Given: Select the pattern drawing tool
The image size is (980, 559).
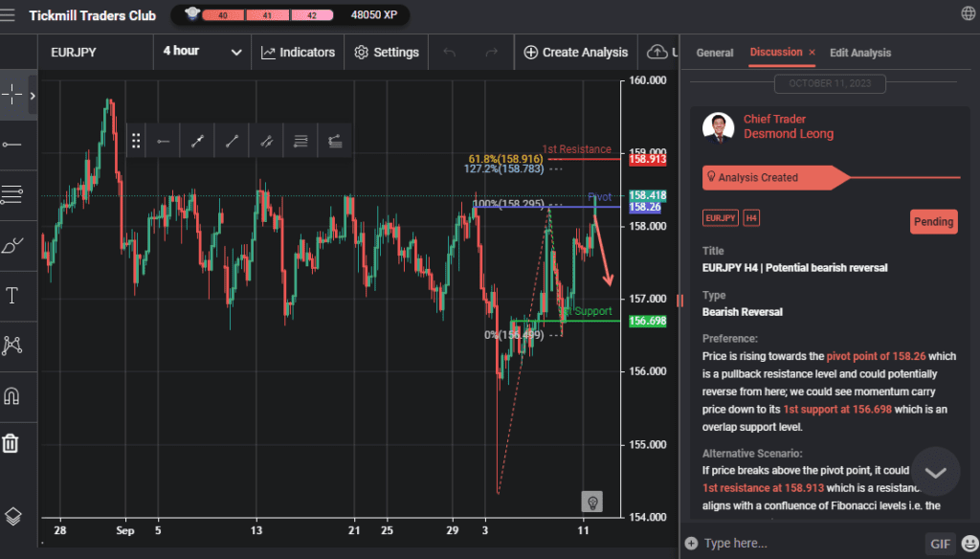Looking at the screenshot, I should tap(11, 346).
